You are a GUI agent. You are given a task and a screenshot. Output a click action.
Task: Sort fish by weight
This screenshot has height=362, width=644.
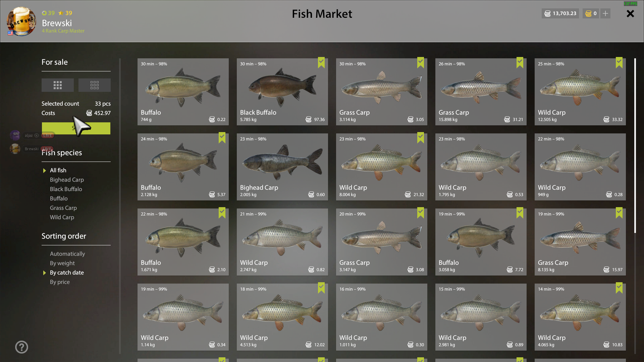click(62, 263)
